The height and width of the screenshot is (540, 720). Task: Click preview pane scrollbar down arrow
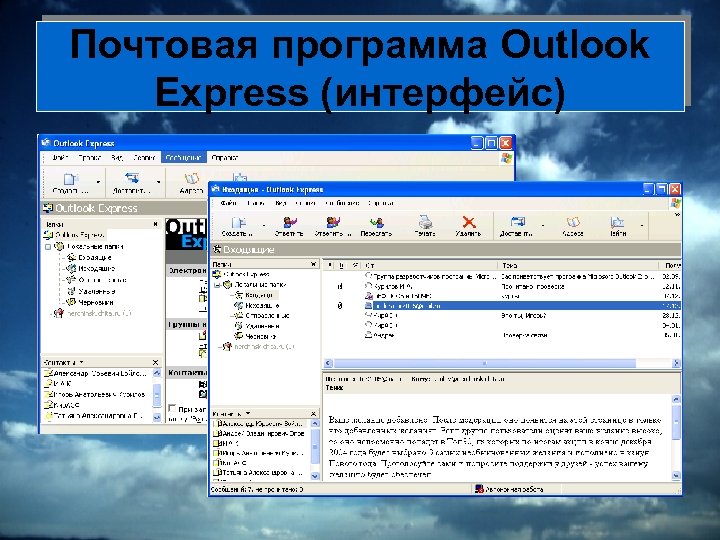[x=676, y=475]
